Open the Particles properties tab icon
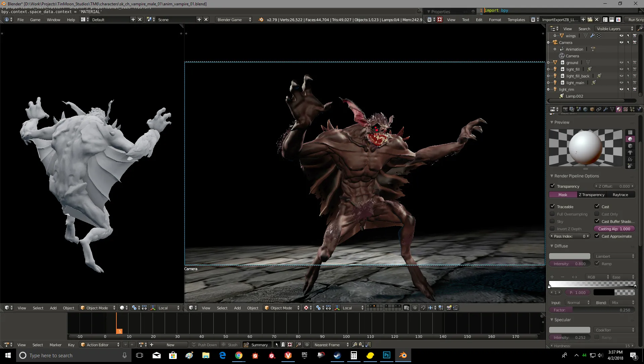644x364 pixels. 632,109
